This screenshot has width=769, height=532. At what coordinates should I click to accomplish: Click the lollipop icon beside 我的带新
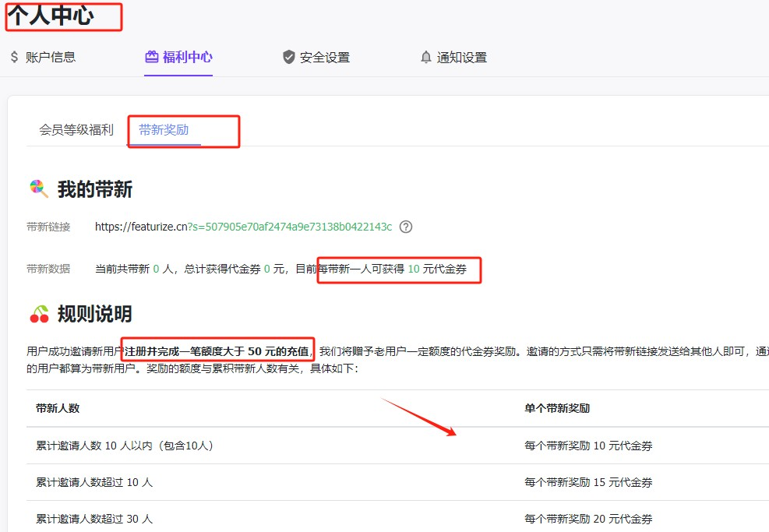38,188
